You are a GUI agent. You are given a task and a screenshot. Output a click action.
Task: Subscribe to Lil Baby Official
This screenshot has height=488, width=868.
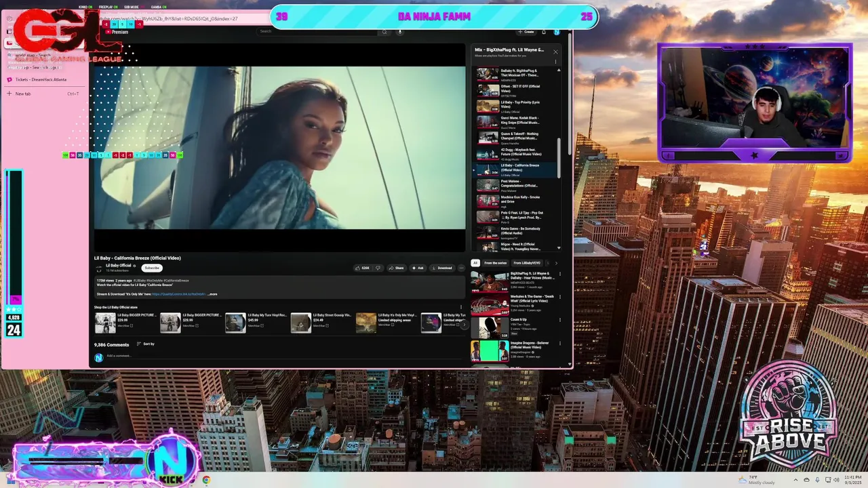click(x=152, y=268)
